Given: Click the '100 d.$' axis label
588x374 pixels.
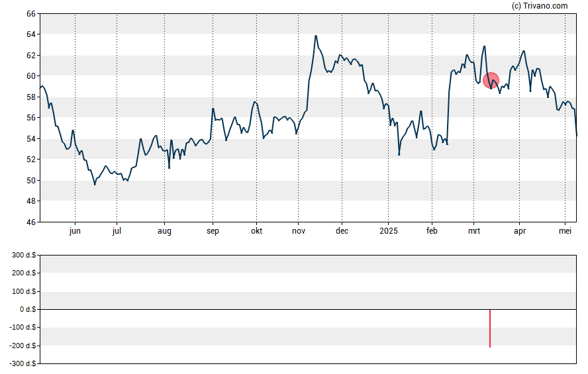Looking at the screenshot, I should 24,291.
